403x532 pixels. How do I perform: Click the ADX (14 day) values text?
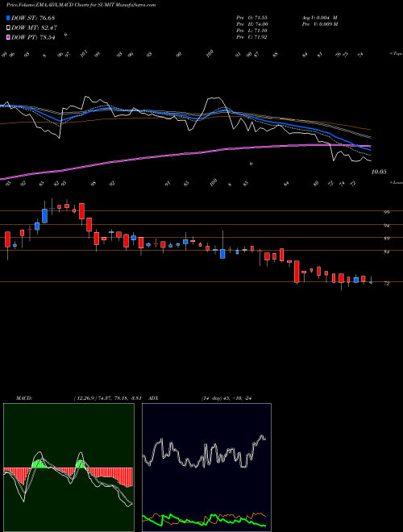coord(226,398)
